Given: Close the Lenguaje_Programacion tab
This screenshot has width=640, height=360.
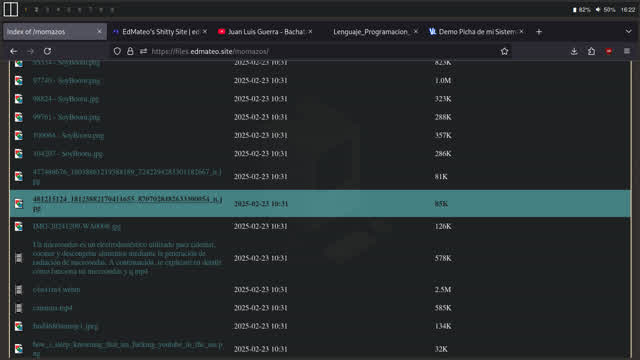Looking at the screenshot, I should [416, 31].
